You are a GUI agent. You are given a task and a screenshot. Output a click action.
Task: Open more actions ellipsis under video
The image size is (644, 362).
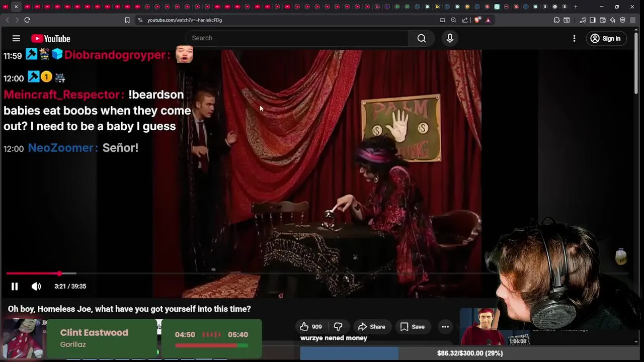445,327
